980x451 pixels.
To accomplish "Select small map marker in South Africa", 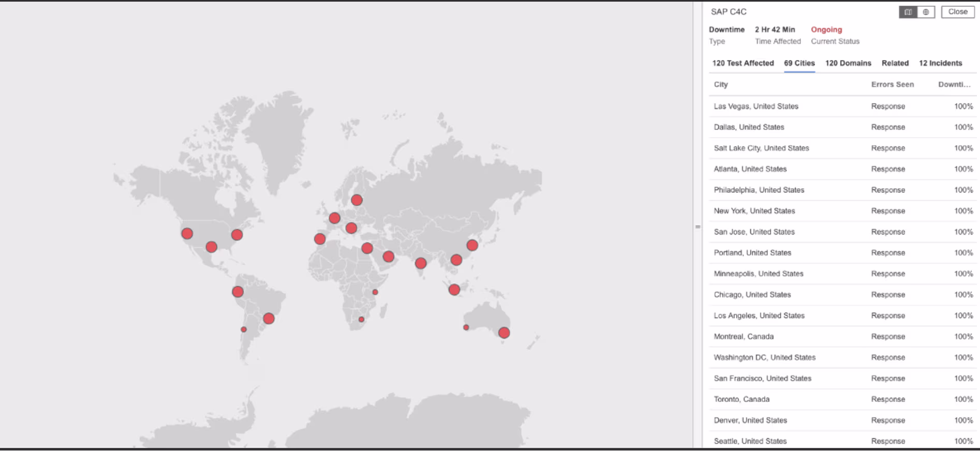I will (x=362, y=320).
